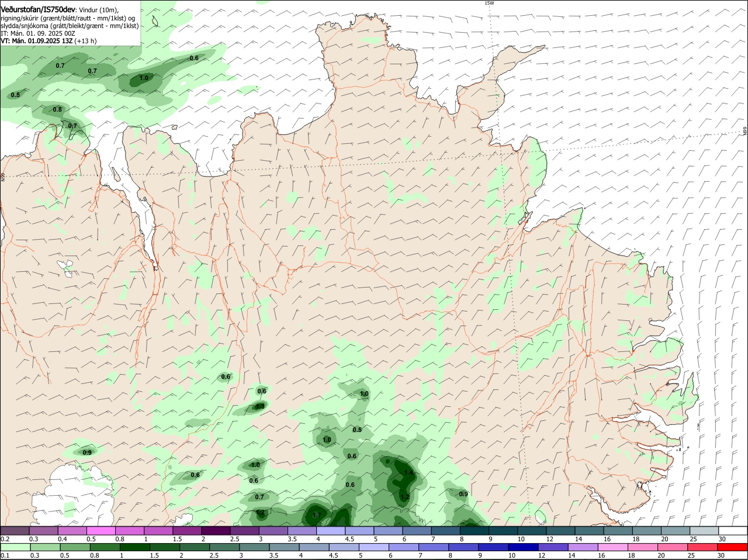Pick the pink rain swatch between 18 and 20
The height and width of the screenshot is (560, 748).
(x=643, y=547)
